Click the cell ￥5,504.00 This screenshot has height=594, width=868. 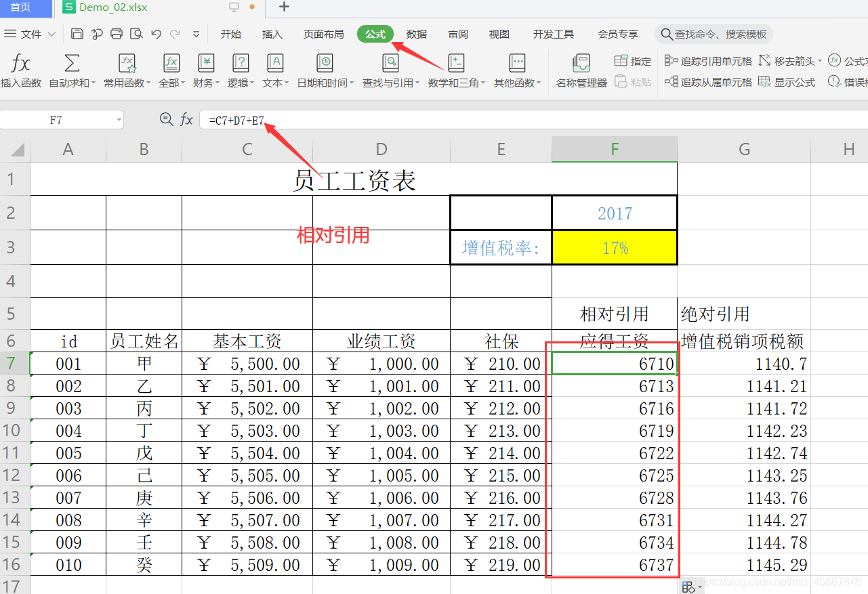point(247,453)
